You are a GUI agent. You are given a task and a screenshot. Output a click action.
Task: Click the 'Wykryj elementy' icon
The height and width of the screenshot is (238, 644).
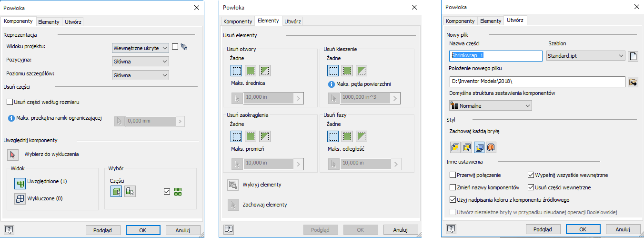click(x=233, y=185)
